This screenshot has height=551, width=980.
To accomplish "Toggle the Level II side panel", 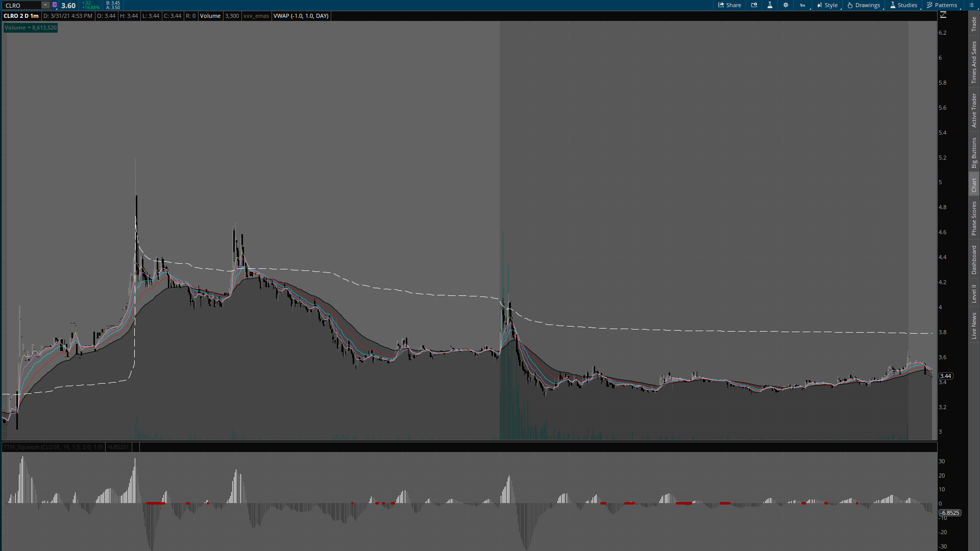I will (974, 293).
